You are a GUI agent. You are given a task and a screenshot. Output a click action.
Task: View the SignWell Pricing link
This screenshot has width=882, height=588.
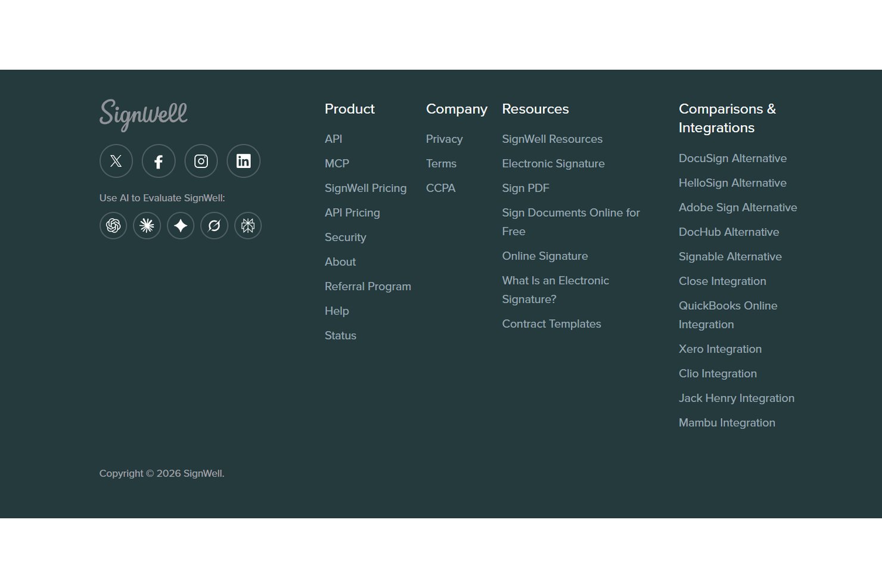point(366,188)
